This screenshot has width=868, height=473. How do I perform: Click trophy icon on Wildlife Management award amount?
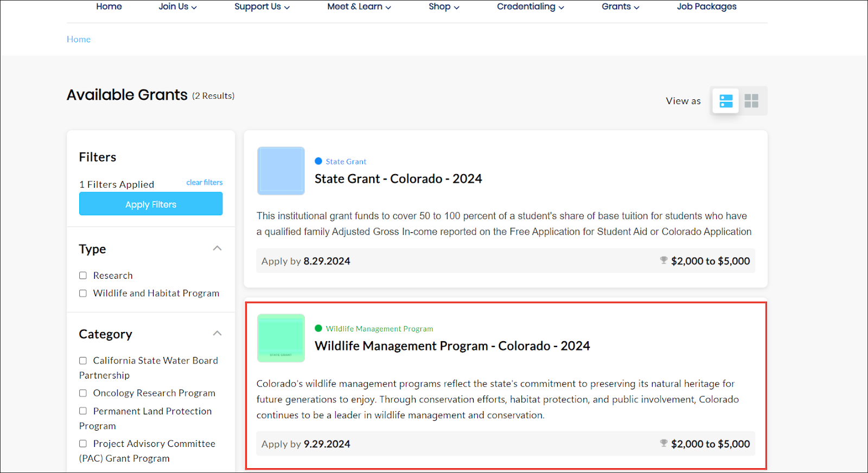click(x=663, y=443)
